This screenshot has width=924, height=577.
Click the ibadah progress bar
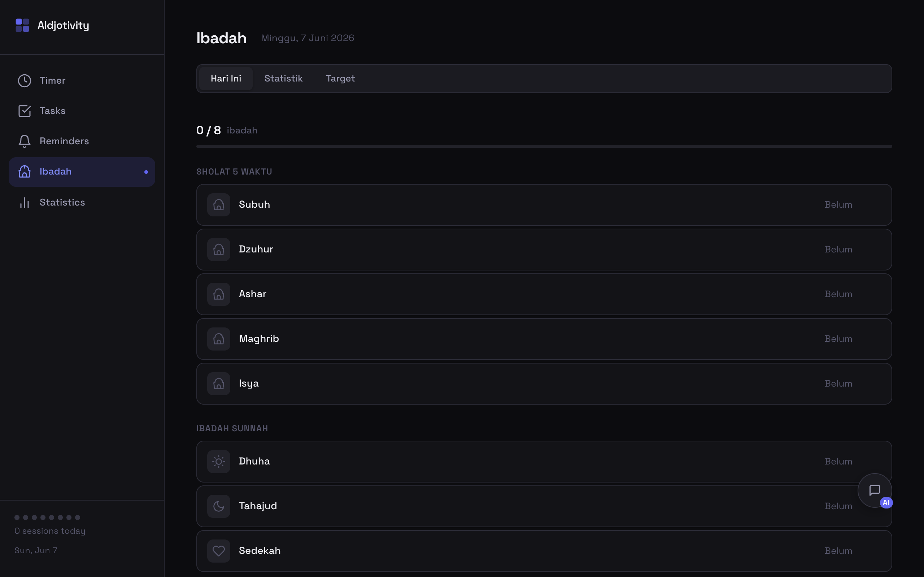pos(544,146)
